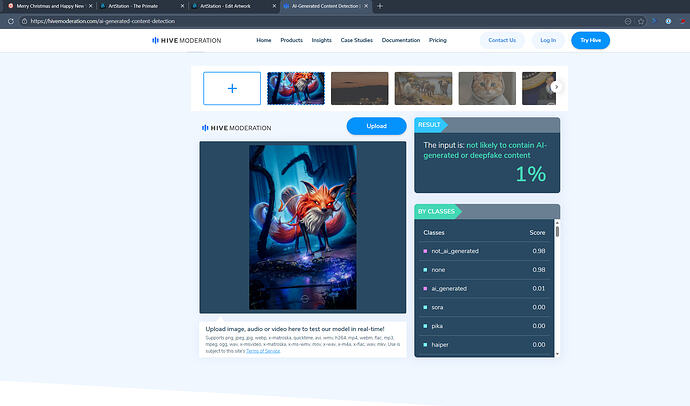The height and width of the screenshot is (406, 690).
Task: Open the Products menu
Action: click(x=291, y=40)
